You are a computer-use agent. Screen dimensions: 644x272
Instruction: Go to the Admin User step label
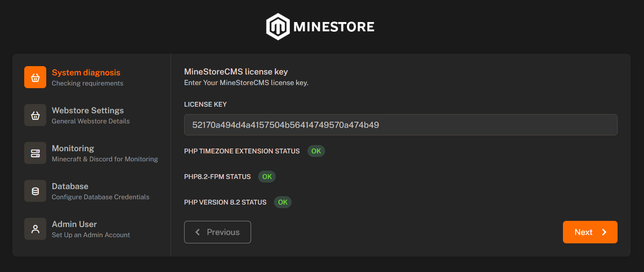coord(74,224)
